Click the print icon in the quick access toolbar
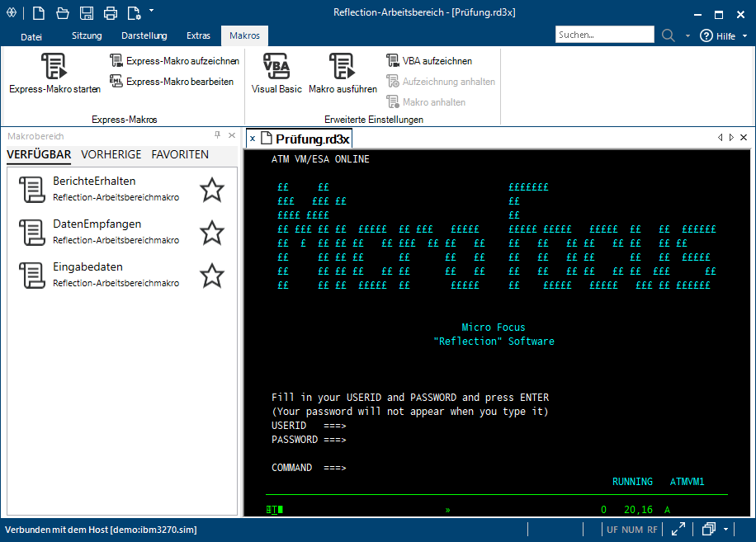The width and height of the screenshot is (756, 542). pyautogui.click(x=111, y=13)
